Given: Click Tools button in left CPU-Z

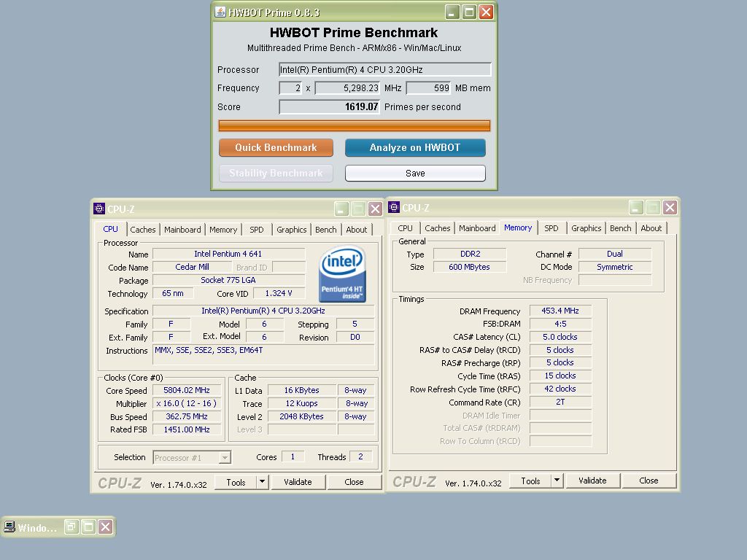Looking at the screenshot, I should coord(236,482).
